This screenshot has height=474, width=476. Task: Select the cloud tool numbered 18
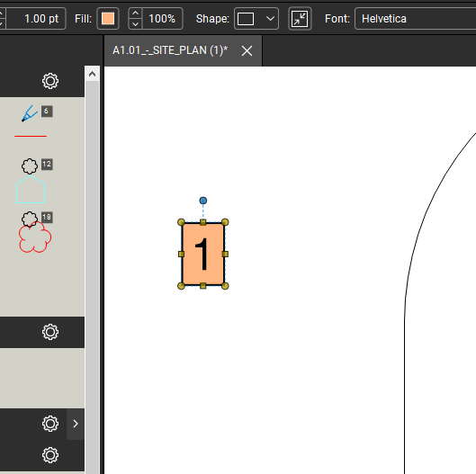tap(30, 219)
